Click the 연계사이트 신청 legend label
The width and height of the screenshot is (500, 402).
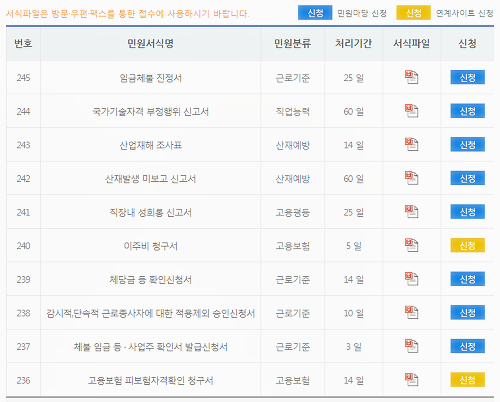click(x=465, y=13)
